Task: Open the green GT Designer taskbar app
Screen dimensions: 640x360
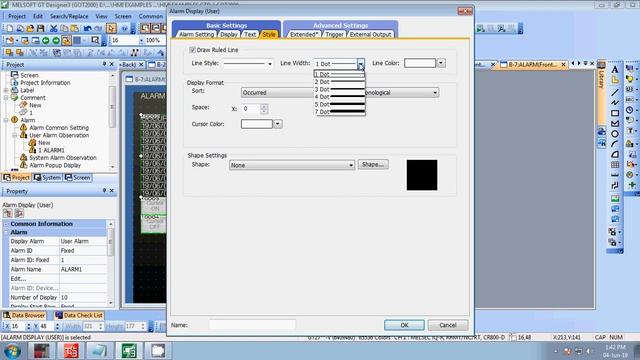Action: pos(129,351)
